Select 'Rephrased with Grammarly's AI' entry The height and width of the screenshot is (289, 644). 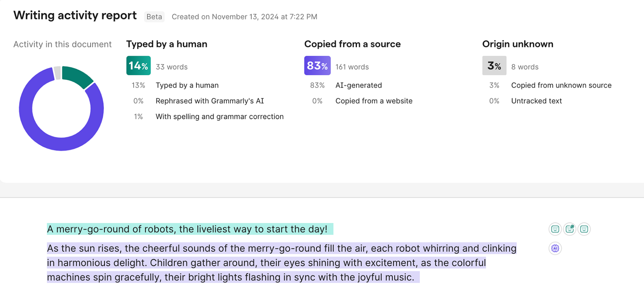pos(210,101)
